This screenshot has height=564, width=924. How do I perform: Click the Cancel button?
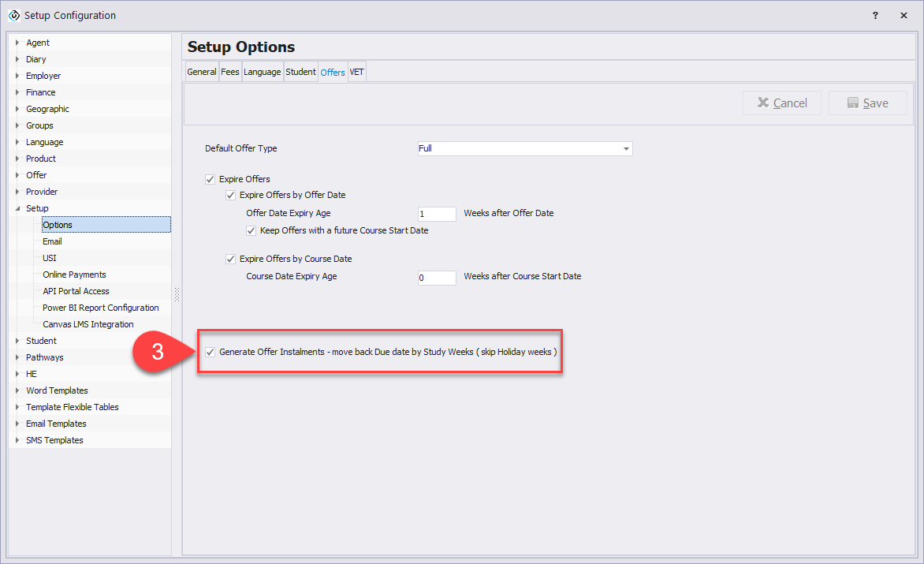pyautogui.click(x=782, y=103)
